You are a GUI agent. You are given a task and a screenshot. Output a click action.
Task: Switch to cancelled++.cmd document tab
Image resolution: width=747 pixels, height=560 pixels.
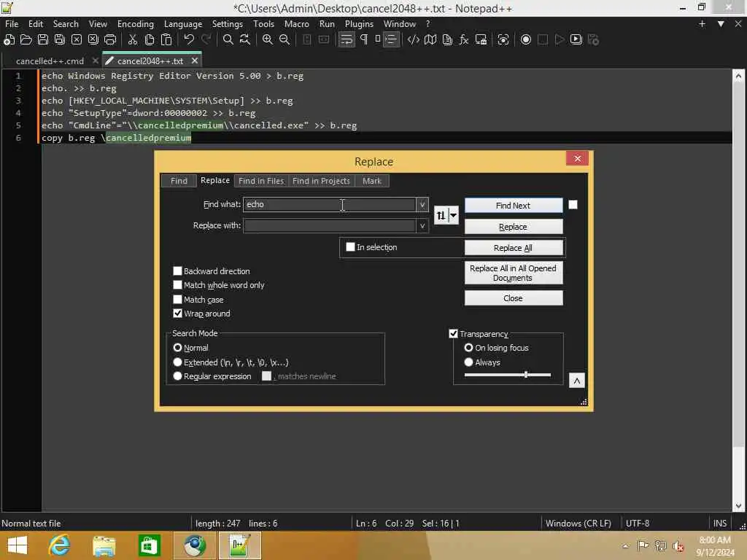pyautogui.click(x=50, y=61)
